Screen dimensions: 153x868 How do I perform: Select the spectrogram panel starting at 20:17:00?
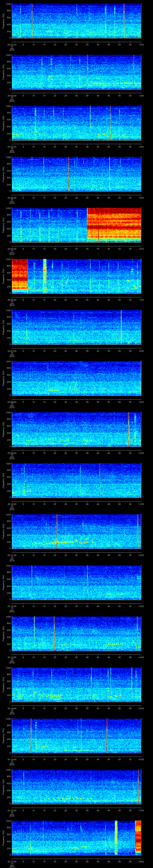click(x=76, y=838)
